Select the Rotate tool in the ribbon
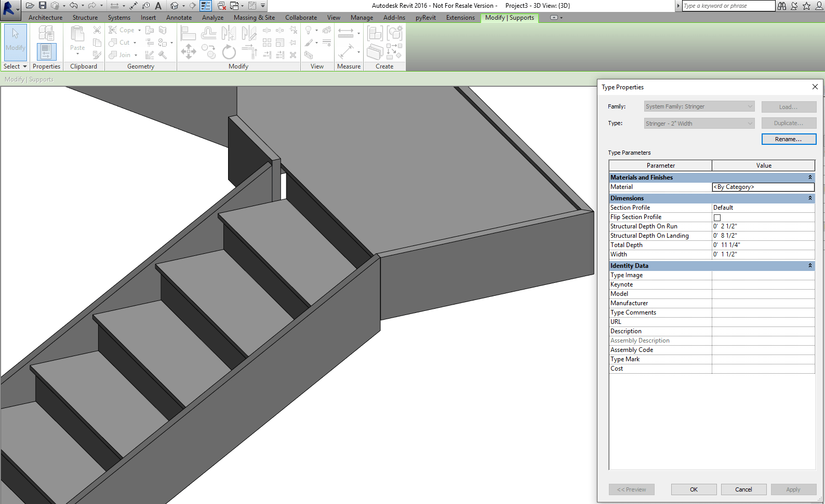Screen dimensions: 825x504 pyautogui.click(x=229, y=52)
